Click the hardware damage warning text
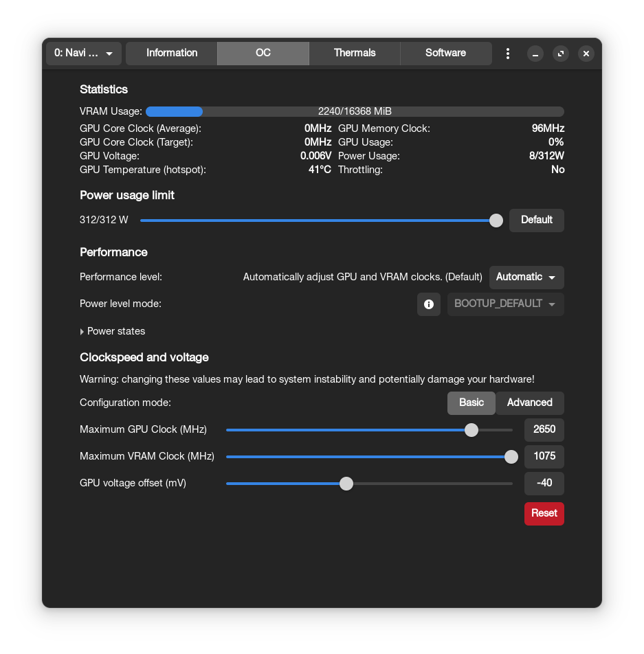The height and width of the screenshot is (654, 644). (x=307, y=379)
